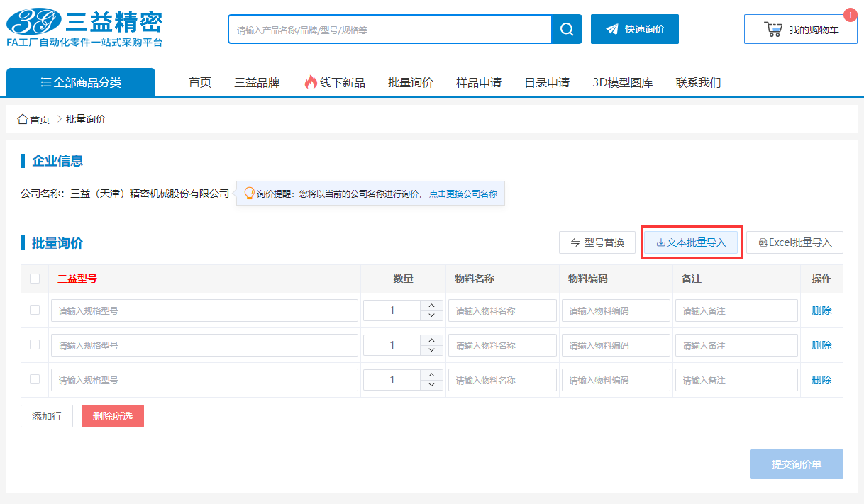The width and height of the screenshot is (864, 504).
Task: Click 首页 breadcrumb link
Action: pos(40,119)
